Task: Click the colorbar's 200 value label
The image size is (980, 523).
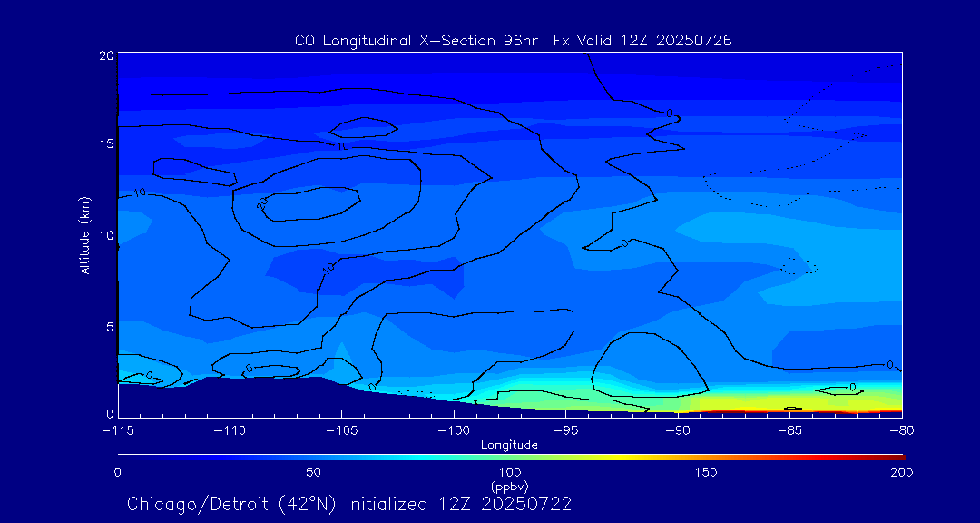Action: point(900,472)
